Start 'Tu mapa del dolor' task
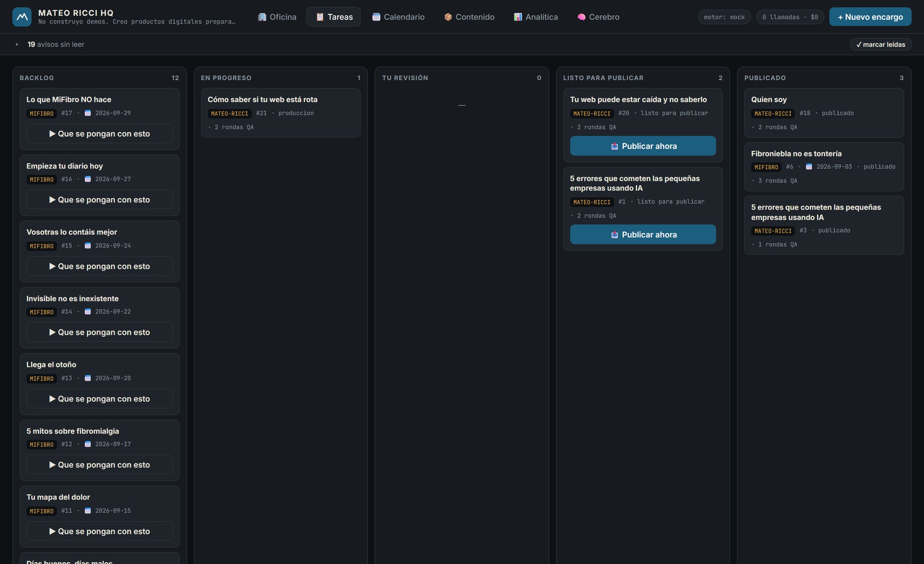The height and width of the screenshot is (564, 924). (99, 532)
